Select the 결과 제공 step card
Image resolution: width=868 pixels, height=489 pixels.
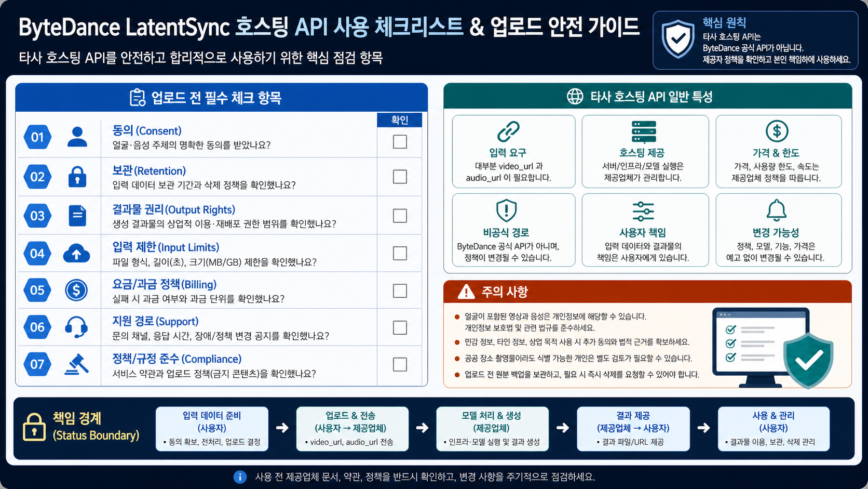(x=633, y=429)
